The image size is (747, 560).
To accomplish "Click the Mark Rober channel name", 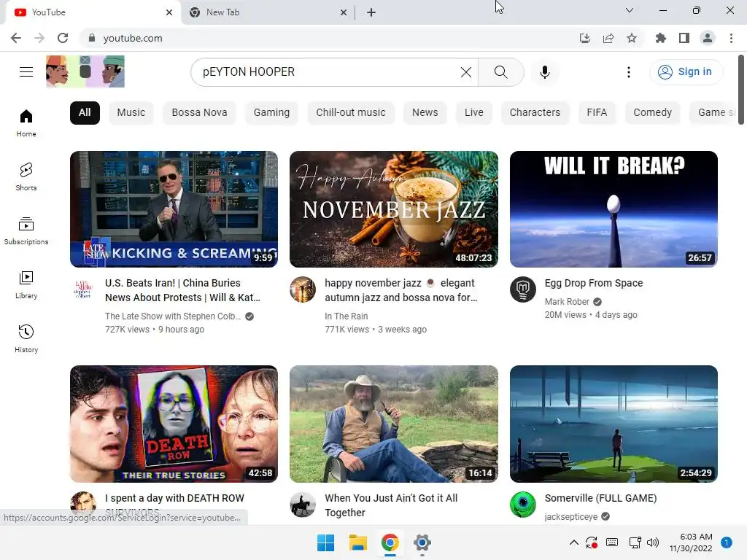I will 567,301.
